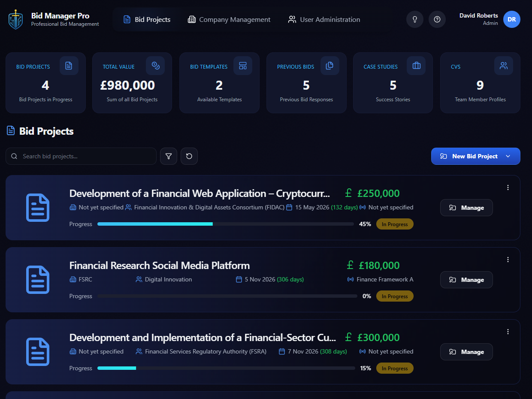532x399 pixels.
Task: Click the 45% progress bar
Action: (225, 224)
